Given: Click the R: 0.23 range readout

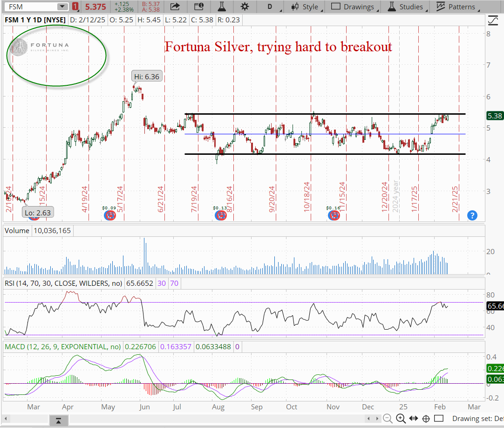Looking at the screenshot, I should [x=229, y=20].
